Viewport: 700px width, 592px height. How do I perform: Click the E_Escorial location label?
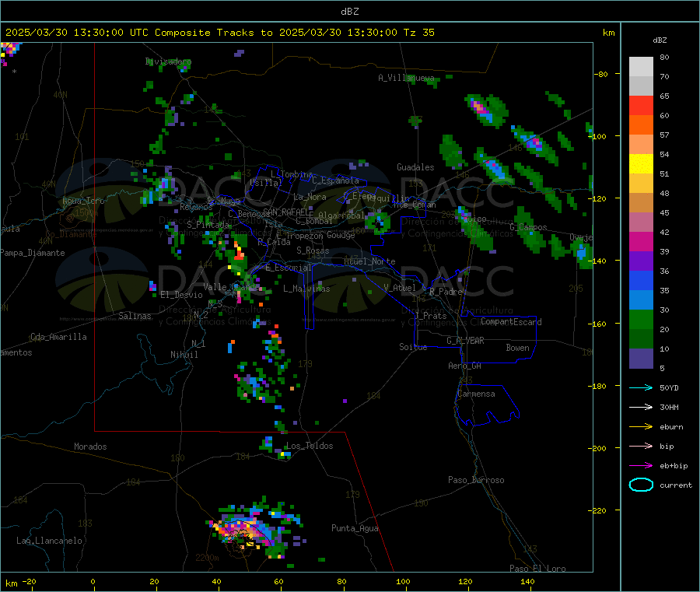[x=288, y=268]
